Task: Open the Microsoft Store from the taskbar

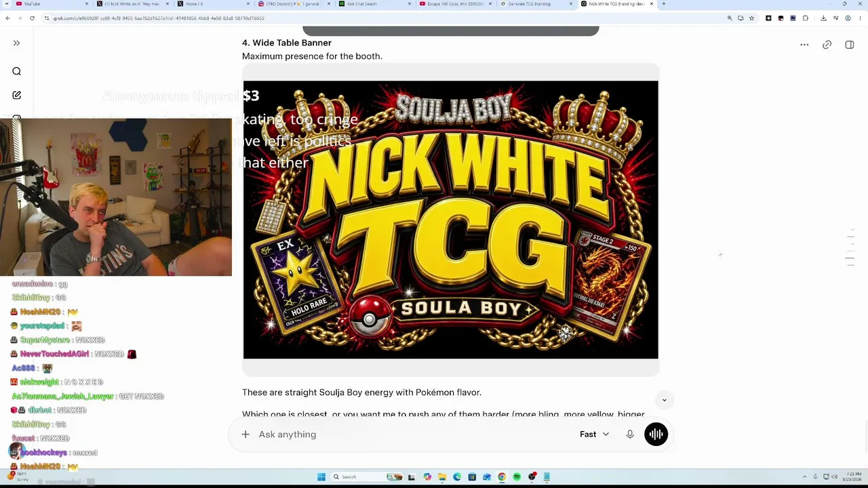Action: click(472, 477)
